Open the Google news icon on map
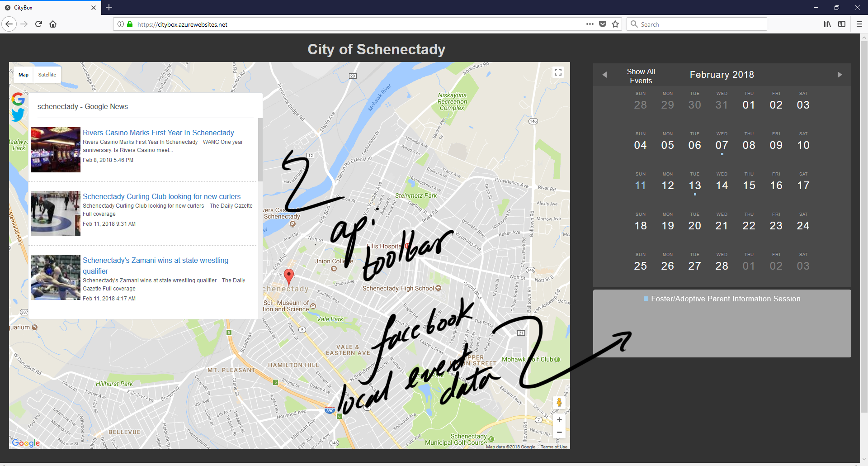This screenshot has width=868, height=466. (x=18, y=99)
